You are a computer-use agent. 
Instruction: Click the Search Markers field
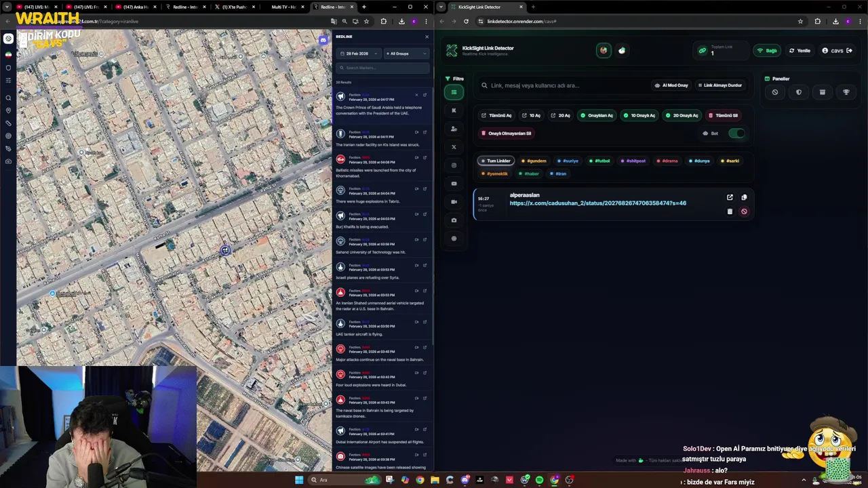pyautogui.click(x=383, y=68)
